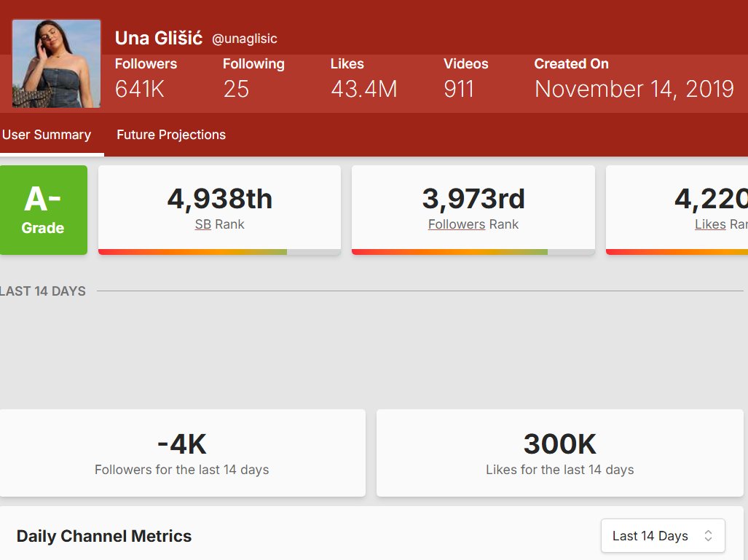The image size is (748, 560).
Task: Open the Future Projections tab
Action: pos(171,135)
